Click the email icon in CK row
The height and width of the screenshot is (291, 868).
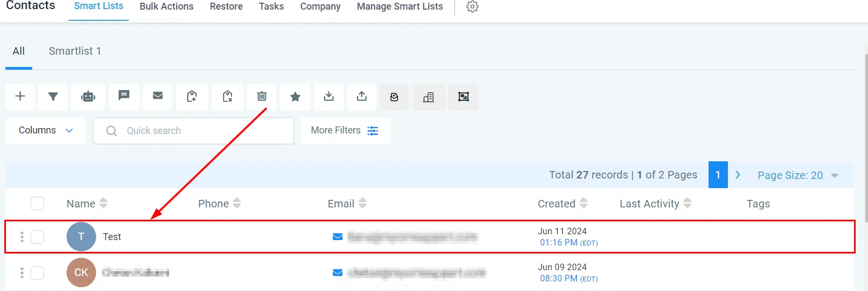point(338,273)
